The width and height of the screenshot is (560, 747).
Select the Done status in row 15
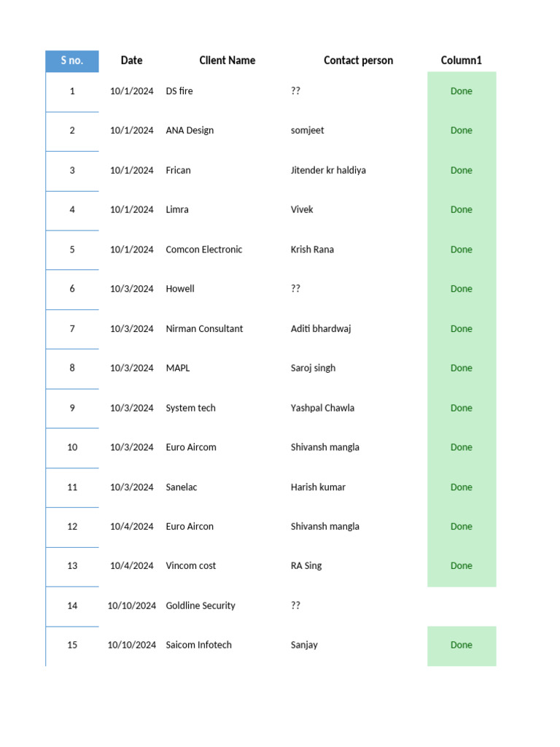coord(461,645)
